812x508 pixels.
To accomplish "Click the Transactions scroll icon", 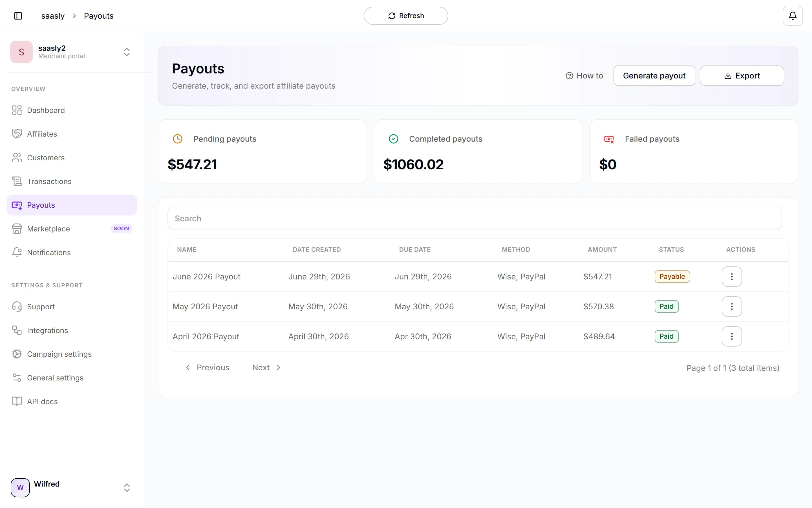I will pos(17,181).
